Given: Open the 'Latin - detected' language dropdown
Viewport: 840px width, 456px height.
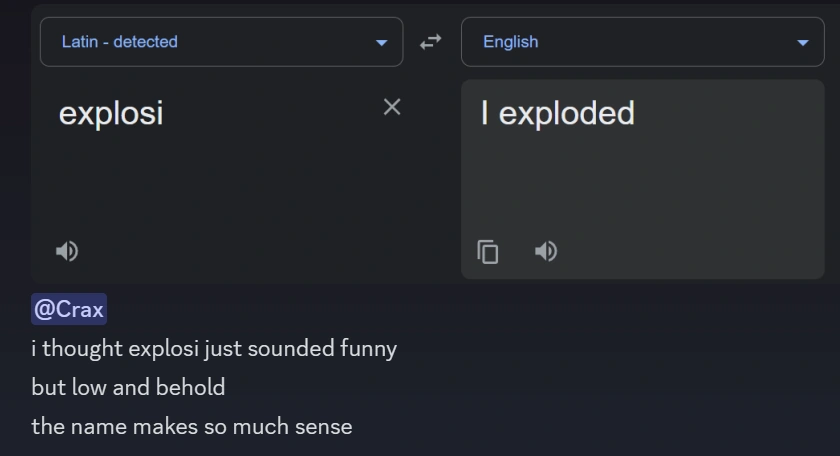Looking at the screenshot, I should coord(220,42).
